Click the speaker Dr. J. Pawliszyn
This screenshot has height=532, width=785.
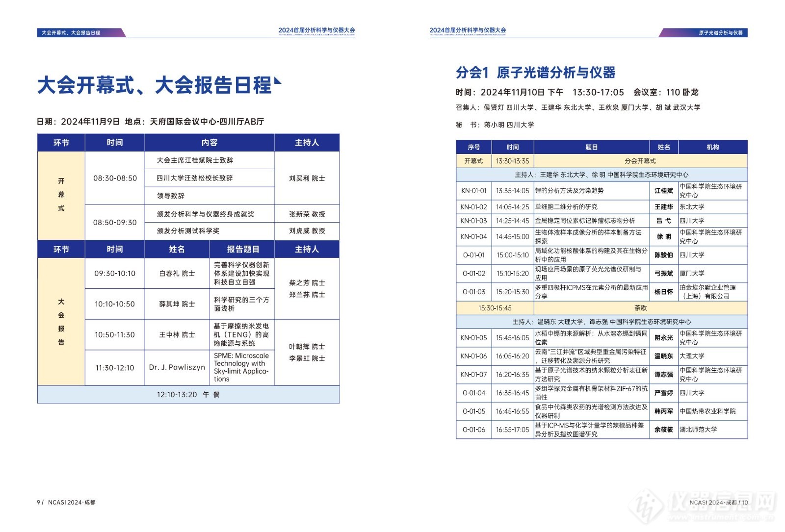point(177,367)
